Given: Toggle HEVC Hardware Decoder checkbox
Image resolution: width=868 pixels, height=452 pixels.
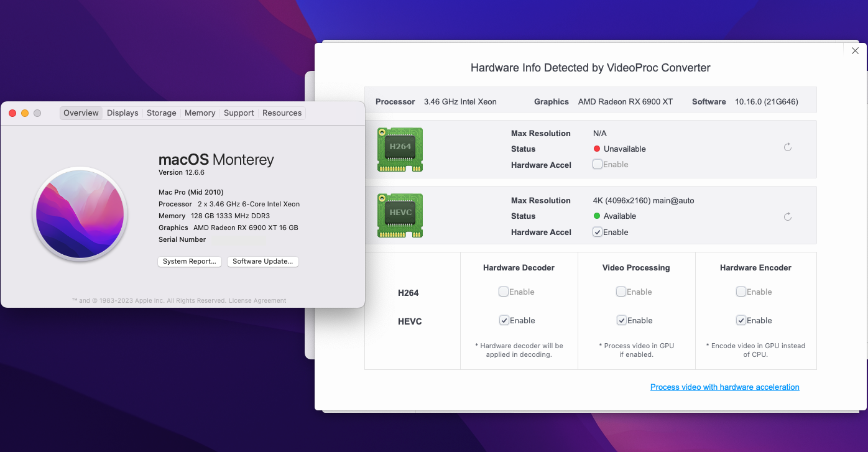Looking at the screenshot, I should (504, 320).
